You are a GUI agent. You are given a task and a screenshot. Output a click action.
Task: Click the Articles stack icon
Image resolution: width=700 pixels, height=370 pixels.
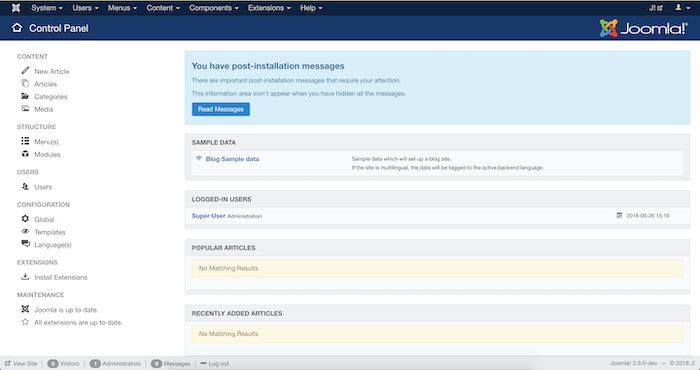(x=25, y=83)
